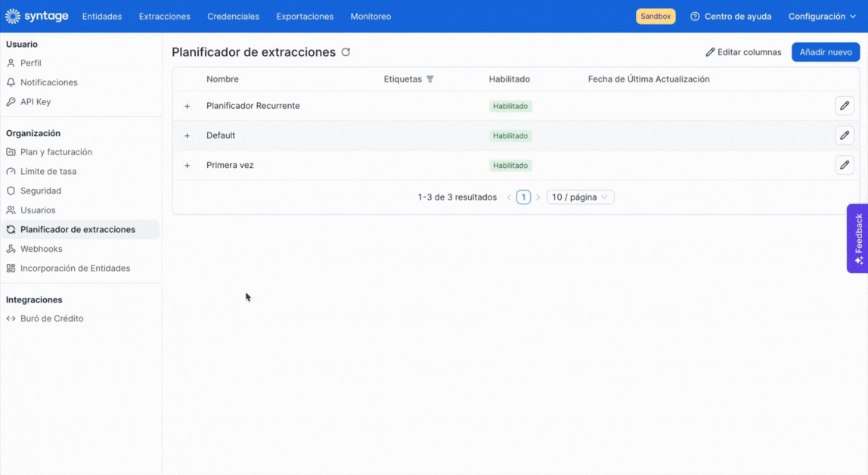Viewport: 868px width, 475px height.
Task: Open the Configuración dropdown menu
Action: pos(822,17)
